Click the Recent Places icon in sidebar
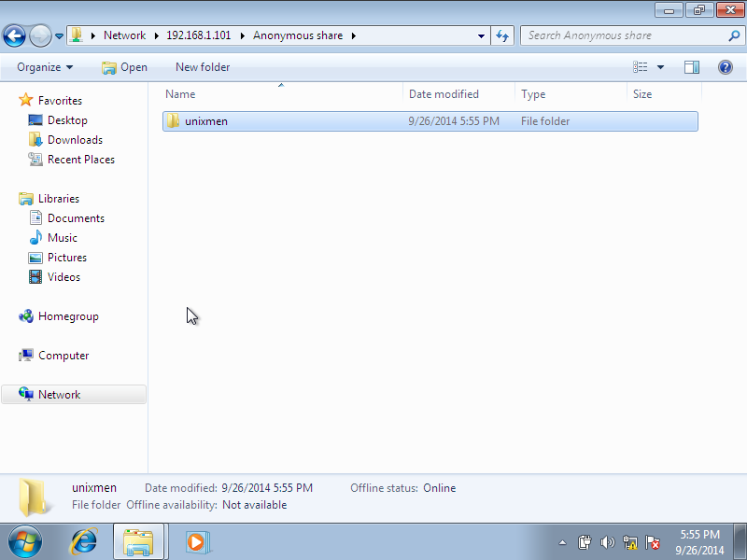The image size is (747, 560). 35,159
